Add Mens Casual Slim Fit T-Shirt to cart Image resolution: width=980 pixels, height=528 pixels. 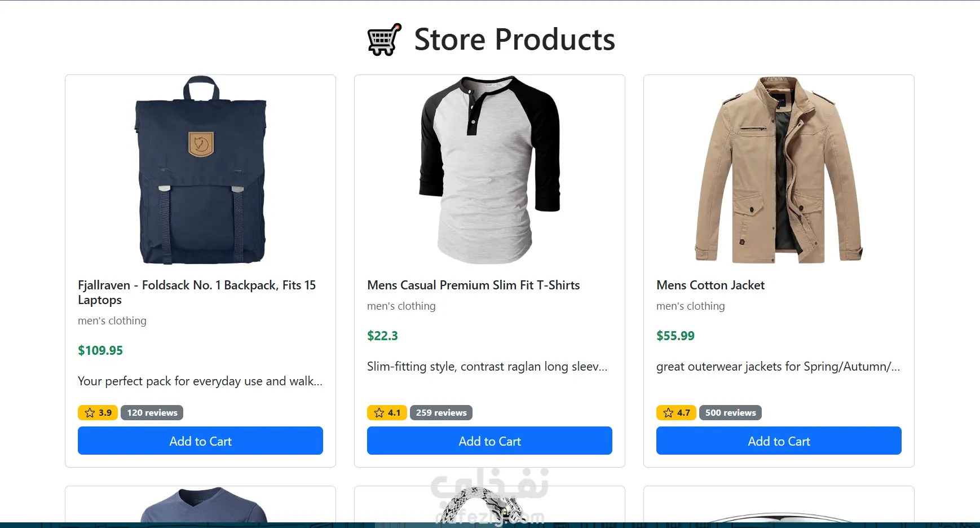[489, 441]
